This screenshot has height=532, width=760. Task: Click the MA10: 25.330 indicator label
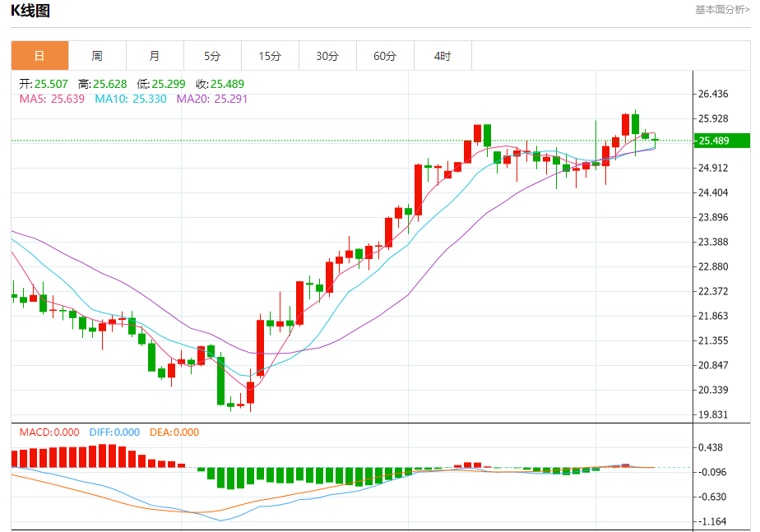(x=131, y=99)
